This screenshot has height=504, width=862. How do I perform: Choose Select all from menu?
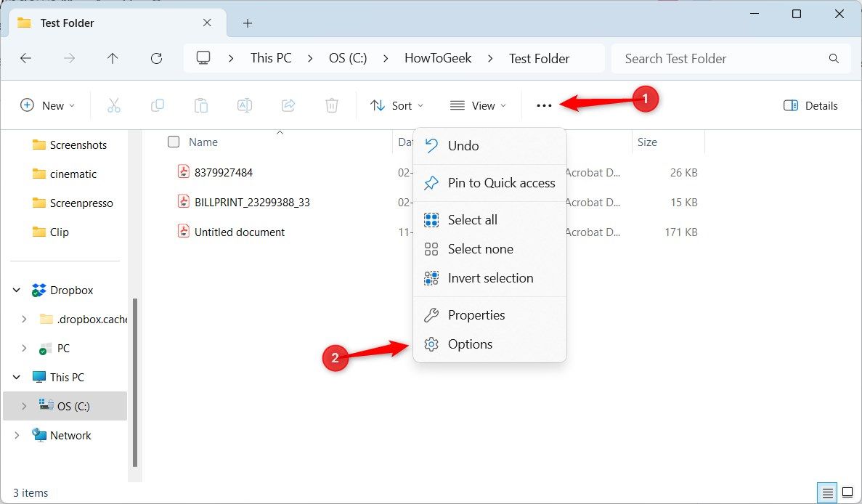pos(490,220)
